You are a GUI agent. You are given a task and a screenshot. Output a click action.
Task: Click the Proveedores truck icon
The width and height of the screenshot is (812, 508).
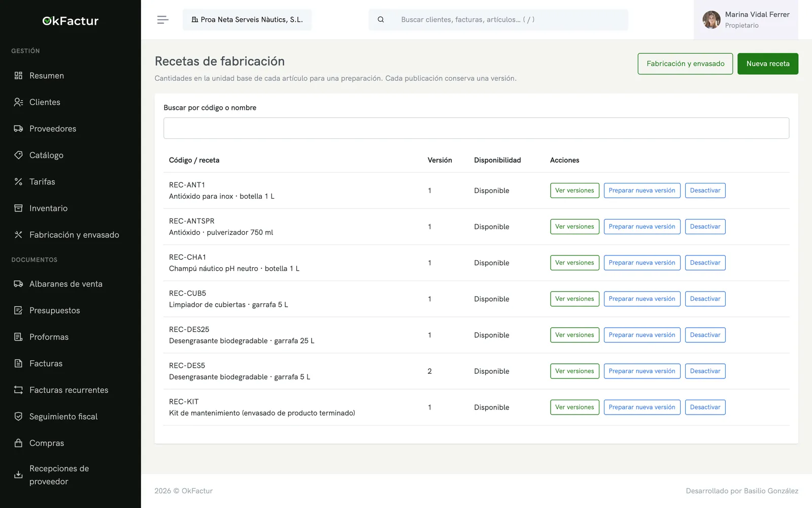[18, 129]
